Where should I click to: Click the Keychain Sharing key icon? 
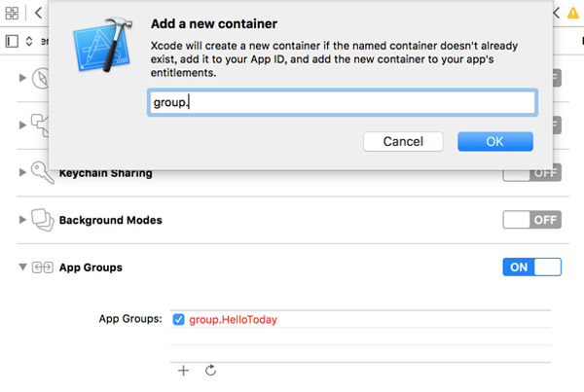[42, 173]
